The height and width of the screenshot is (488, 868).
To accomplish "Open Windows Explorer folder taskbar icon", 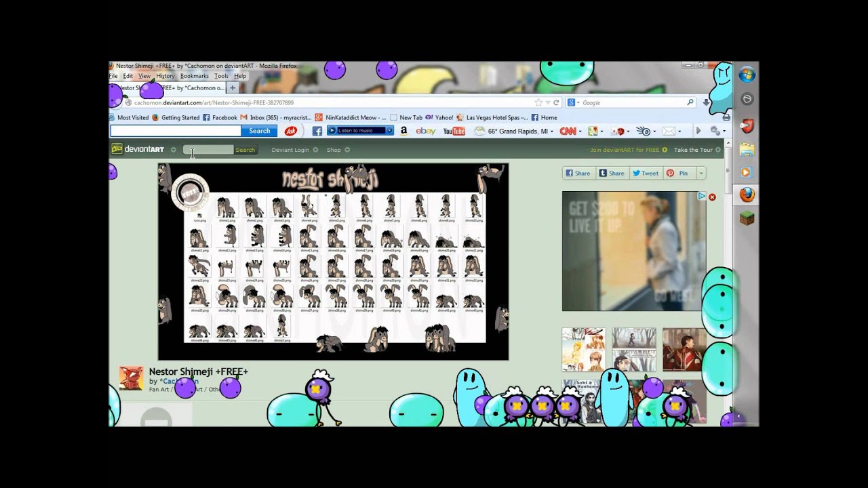I will (x=747, y=149).
